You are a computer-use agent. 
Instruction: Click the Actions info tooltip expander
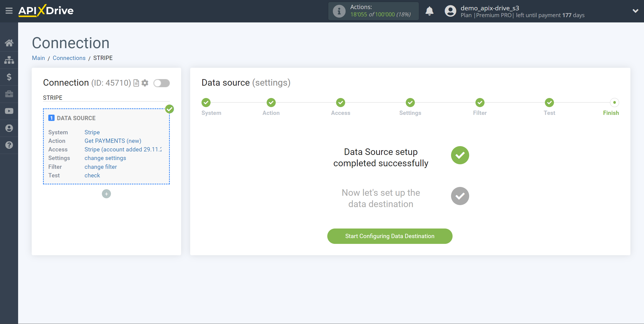[x=339, y=11]
